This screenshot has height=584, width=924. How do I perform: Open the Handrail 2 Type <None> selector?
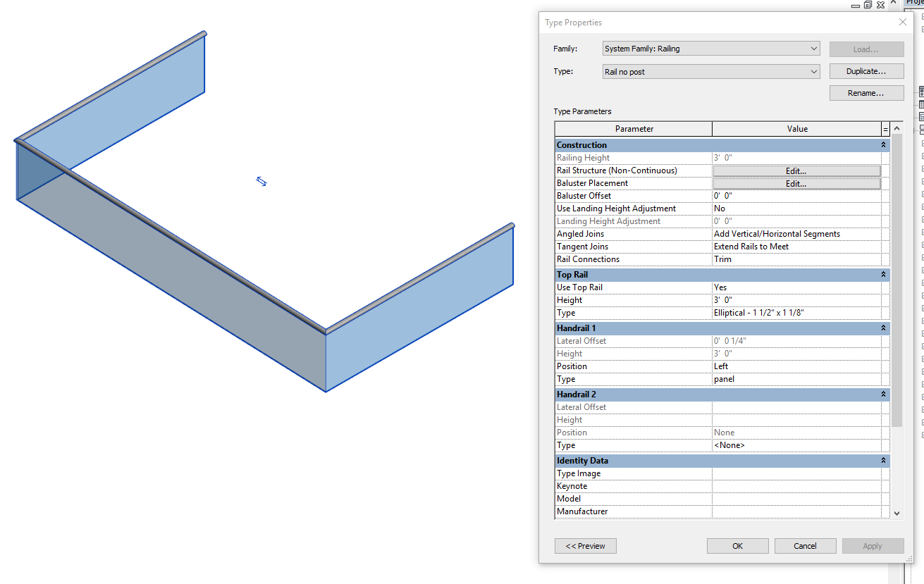(x=796, y=445)
